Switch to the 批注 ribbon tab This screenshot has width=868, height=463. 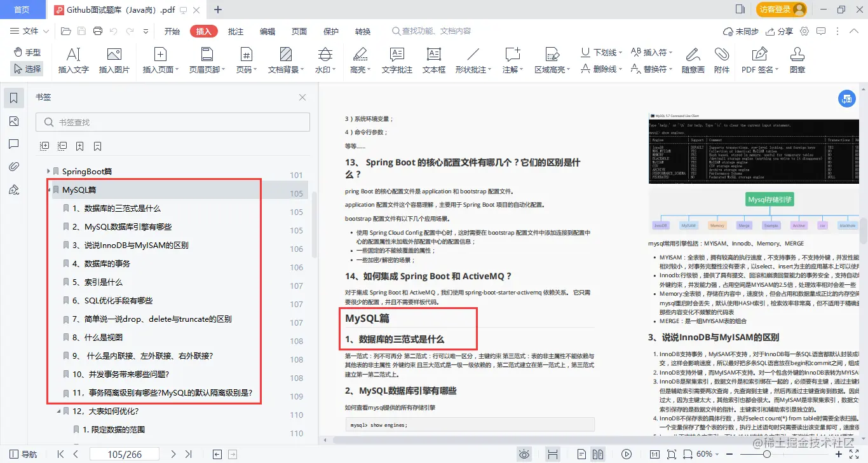(236, 31)
